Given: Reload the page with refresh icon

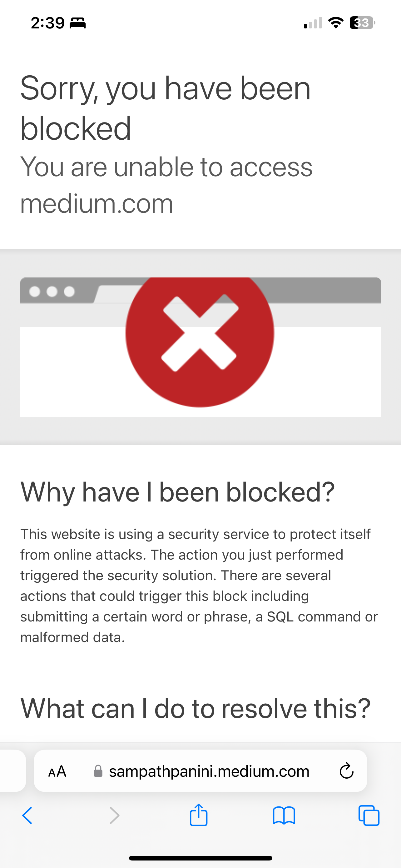Looking at the screenshot, I should (x=346, y=771).
